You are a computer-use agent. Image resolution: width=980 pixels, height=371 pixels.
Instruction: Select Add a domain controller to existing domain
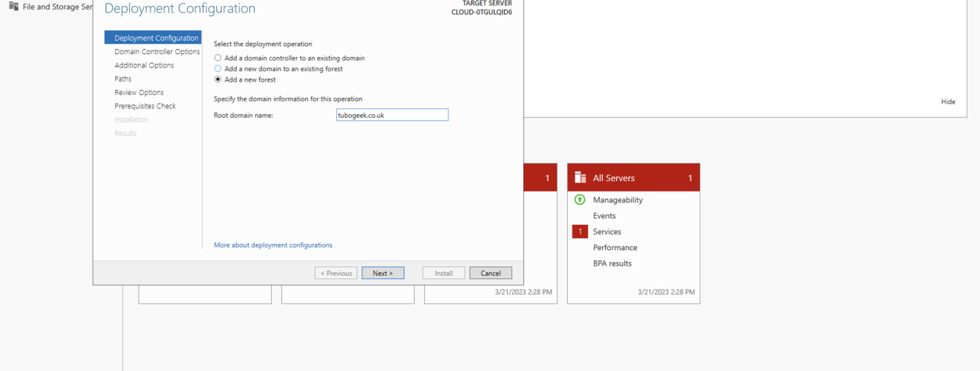[x=218, y=58]
